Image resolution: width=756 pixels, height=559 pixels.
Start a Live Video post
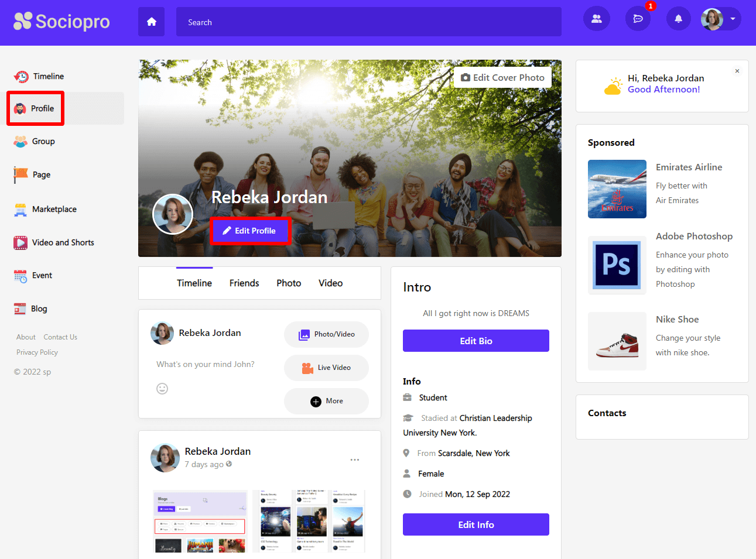326,368
